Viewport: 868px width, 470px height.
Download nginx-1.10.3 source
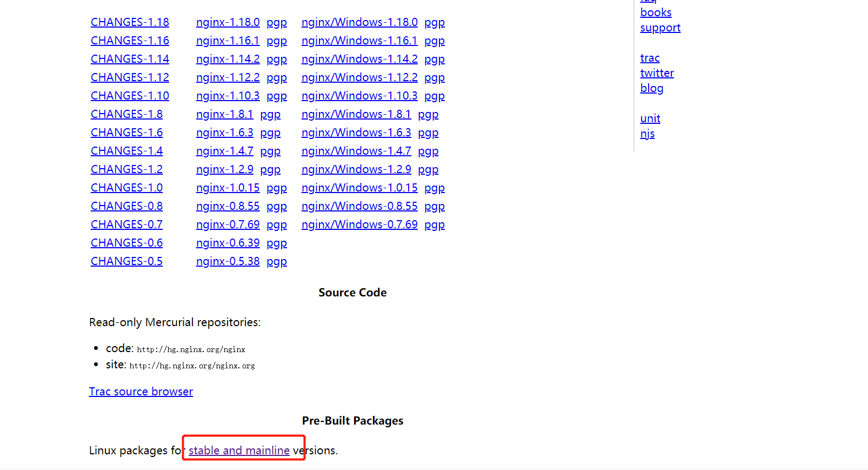(228, 96)
